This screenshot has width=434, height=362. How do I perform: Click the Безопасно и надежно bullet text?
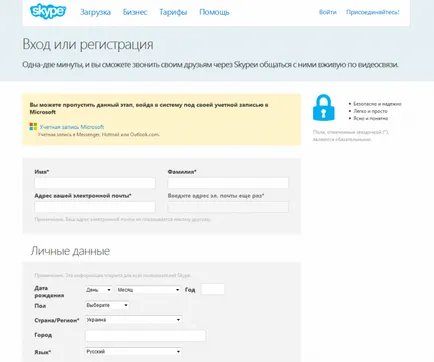(377, 104)
